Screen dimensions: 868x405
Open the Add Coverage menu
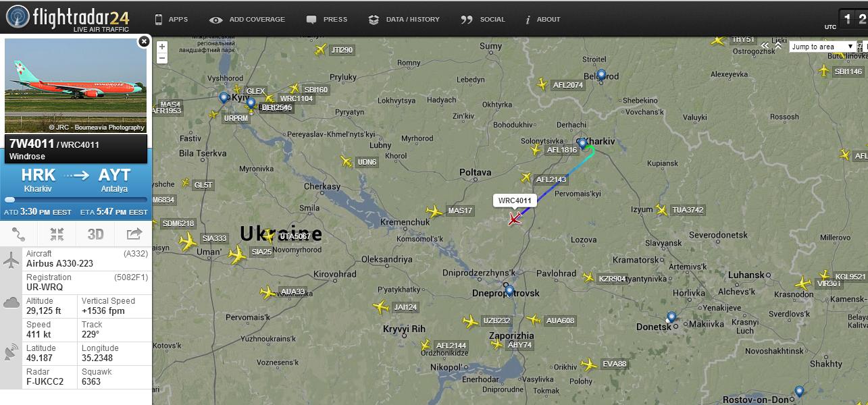247,20
